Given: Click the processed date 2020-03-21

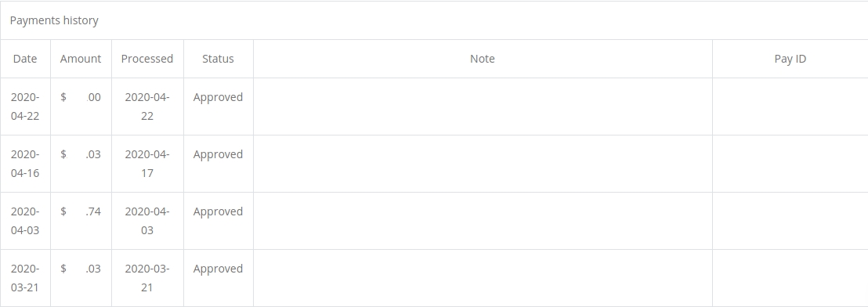Looking at the screenshot, I should [147, 278].
